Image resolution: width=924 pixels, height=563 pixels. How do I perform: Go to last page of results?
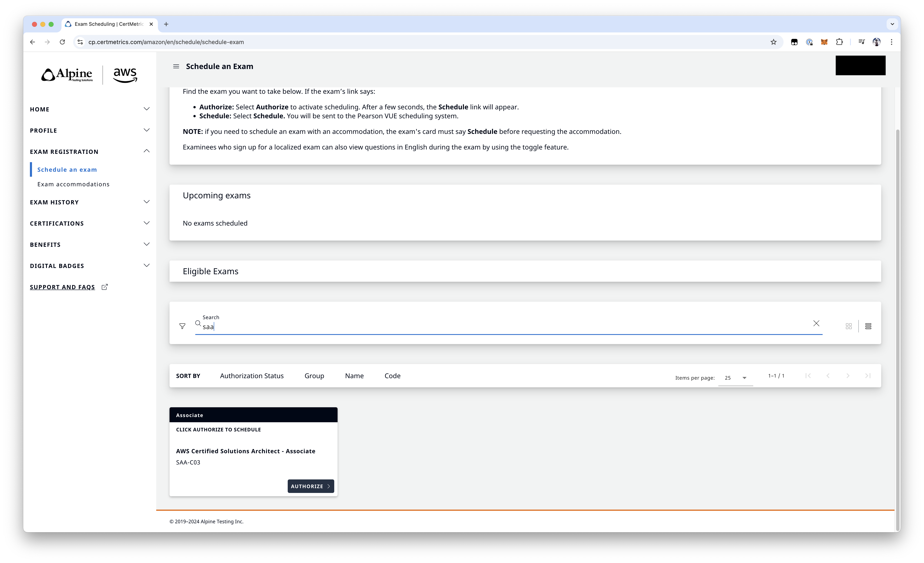point(868,376)
